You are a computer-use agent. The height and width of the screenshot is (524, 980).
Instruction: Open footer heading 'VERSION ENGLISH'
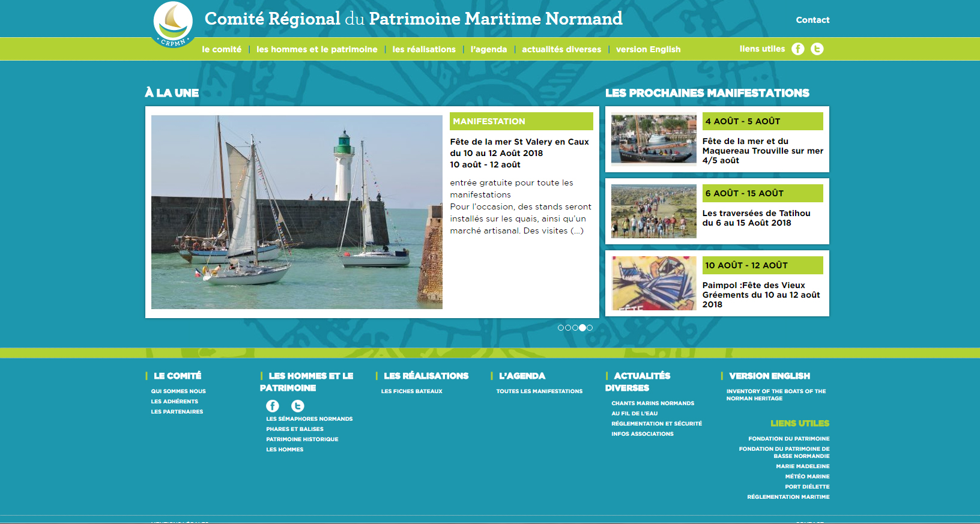(770, 376)
